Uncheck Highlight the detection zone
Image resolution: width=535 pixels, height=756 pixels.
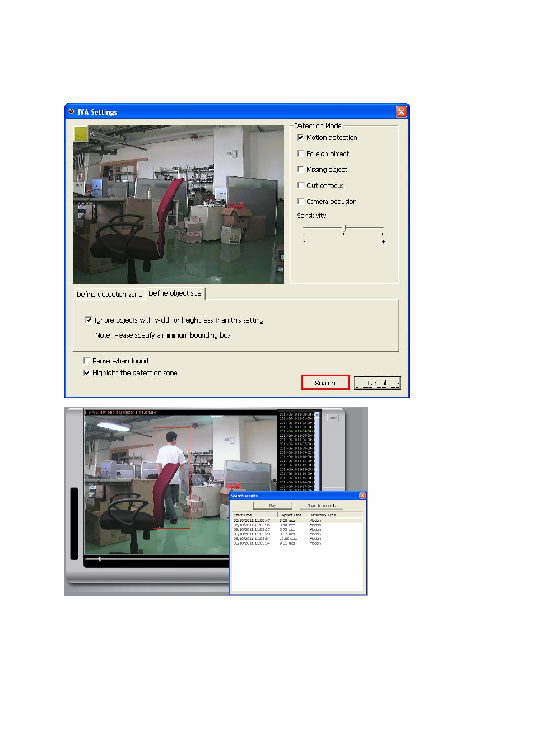[x=87, y=373]
